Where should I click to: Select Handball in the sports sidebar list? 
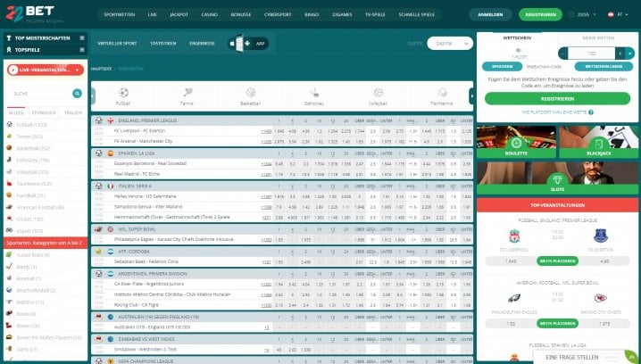(30, 195)
